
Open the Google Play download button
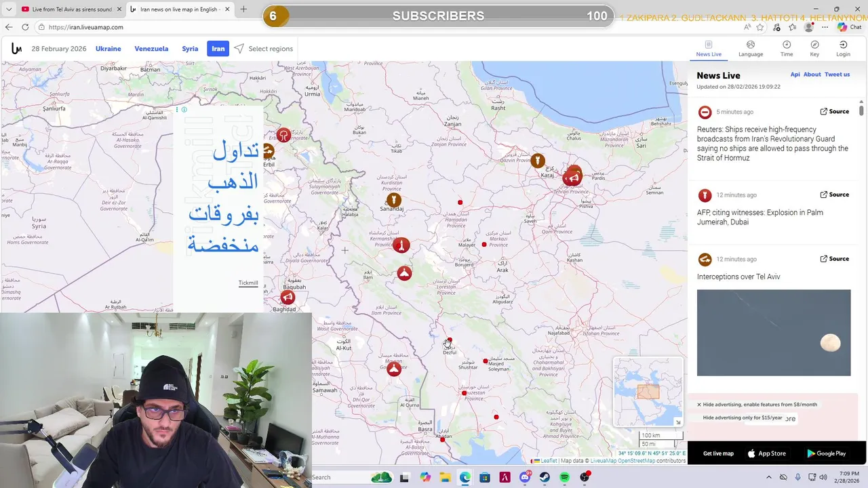826,453
